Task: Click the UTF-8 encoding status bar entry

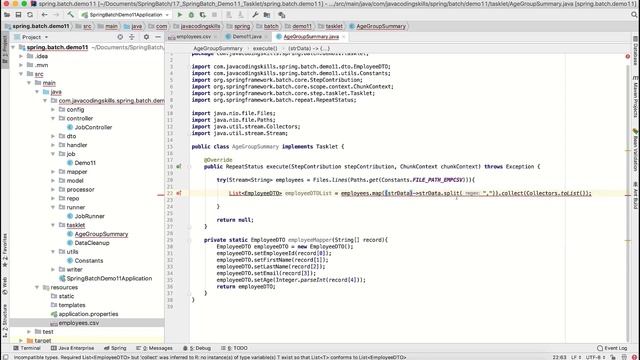Action: tap(596, 357)
